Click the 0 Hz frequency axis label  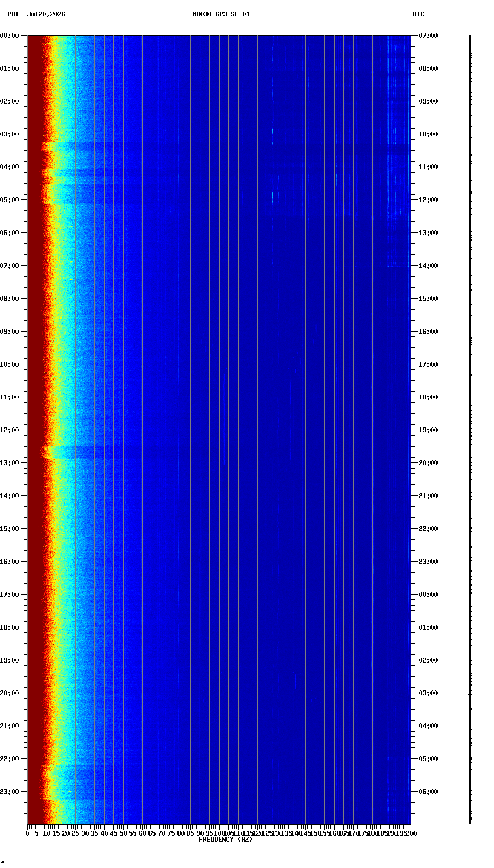27,833
